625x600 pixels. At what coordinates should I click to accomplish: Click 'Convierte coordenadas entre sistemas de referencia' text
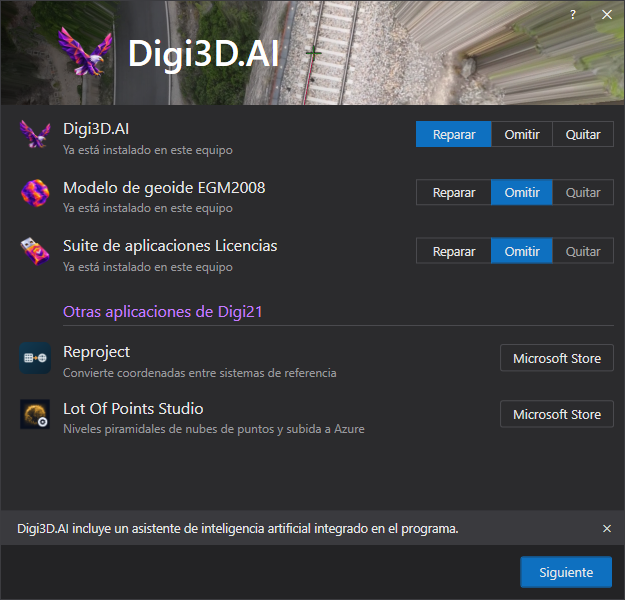coord(200,373)
